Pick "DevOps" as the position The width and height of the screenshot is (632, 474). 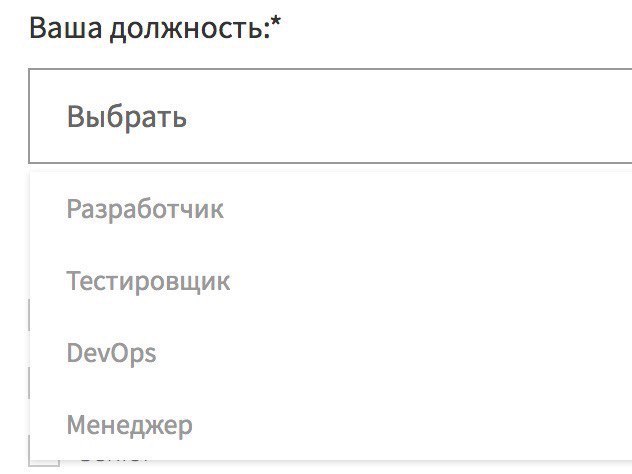(x=111, y=353)
